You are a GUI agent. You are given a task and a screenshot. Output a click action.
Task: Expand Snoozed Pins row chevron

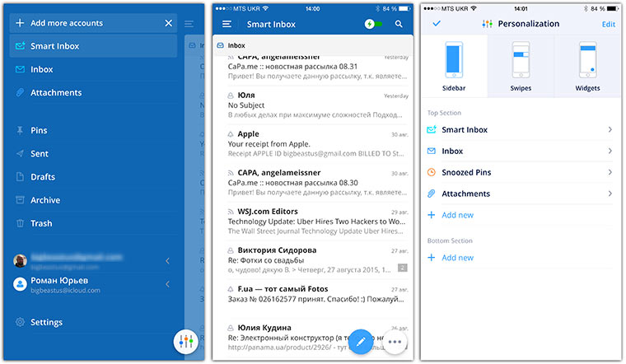point(610,172)
